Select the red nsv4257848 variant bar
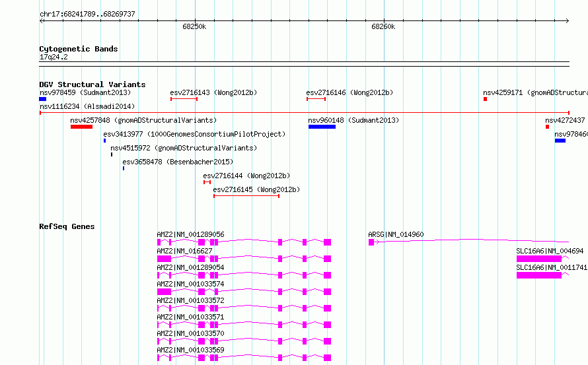This screenshot has width=588, height=365. point(81,127)
